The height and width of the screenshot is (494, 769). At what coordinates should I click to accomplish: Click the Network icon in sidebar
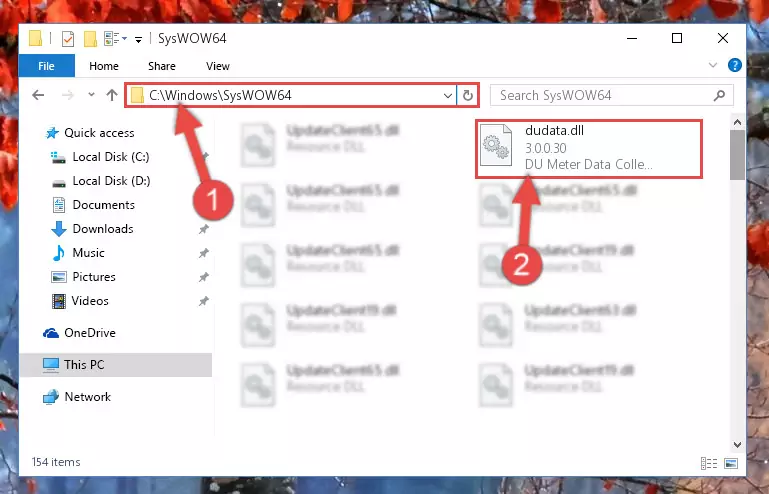tap(51, 397)
